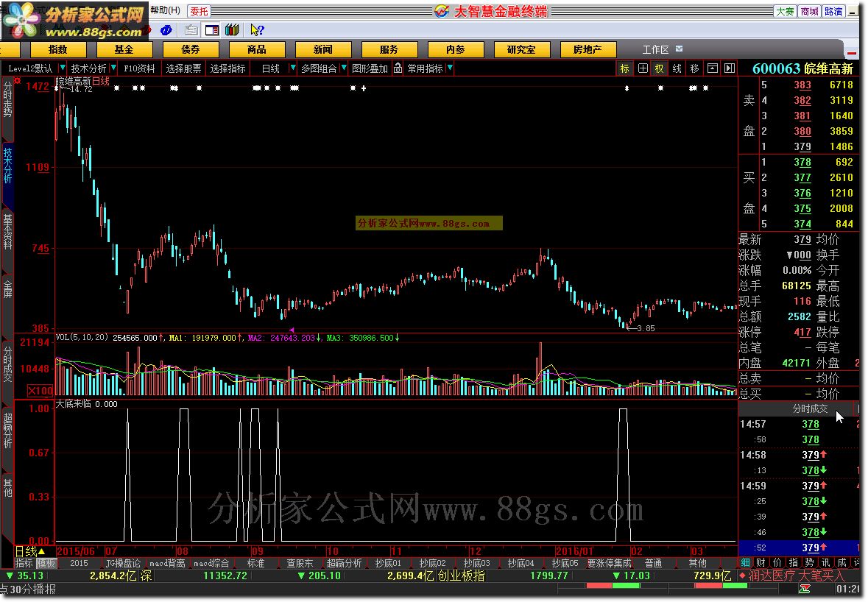Open the 路演 roadshow link
868x602 pixels.
click(833, 11)
